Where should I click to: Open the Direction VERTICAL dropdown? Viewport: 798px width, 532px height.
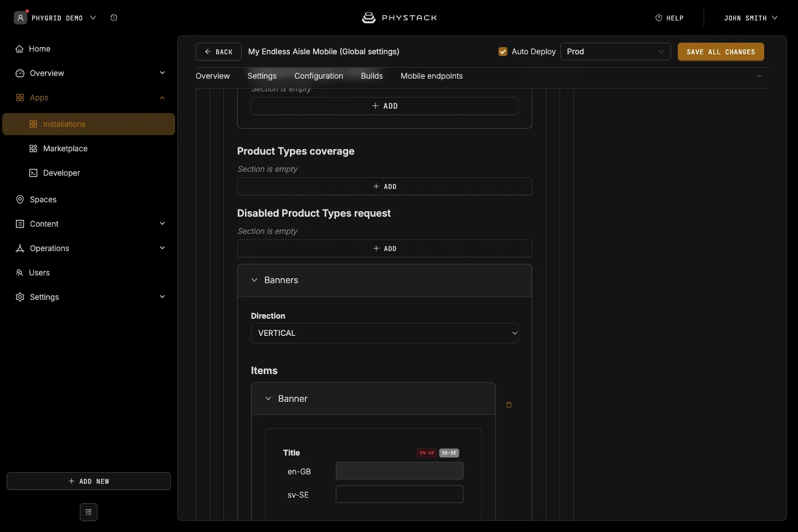coord(385,333)
